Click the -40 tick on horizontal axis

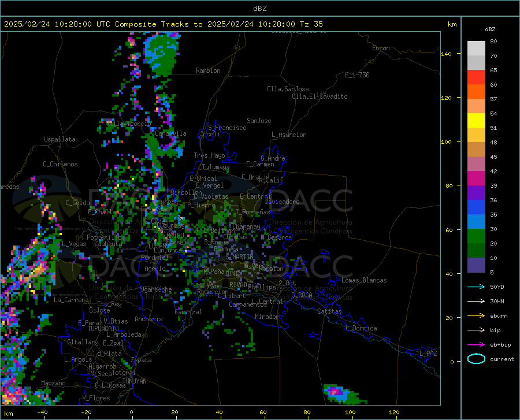tap(42, 412)
